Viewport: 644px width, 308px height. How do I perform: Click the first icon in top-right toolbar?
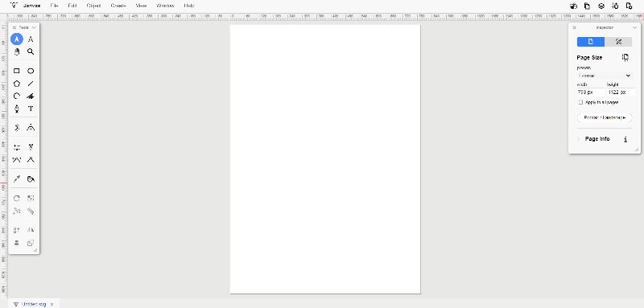click(x=574, y=6)
